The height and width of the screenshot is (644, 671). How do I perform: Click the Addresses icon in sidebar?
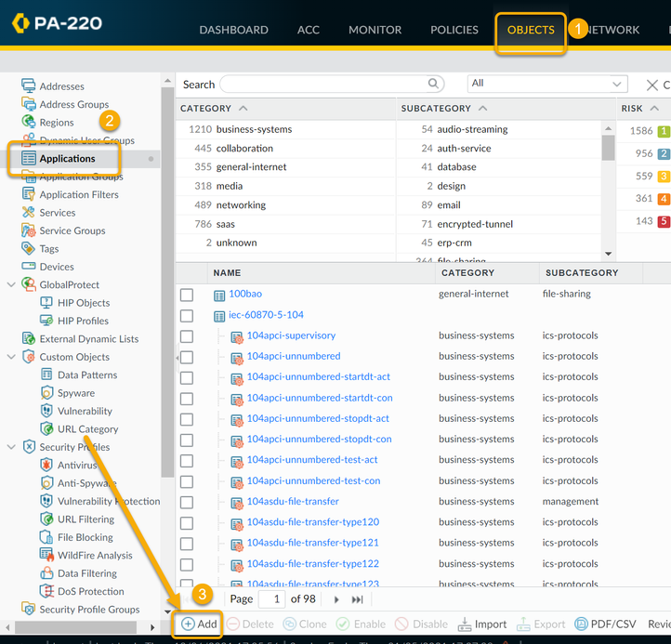[29, 86]
